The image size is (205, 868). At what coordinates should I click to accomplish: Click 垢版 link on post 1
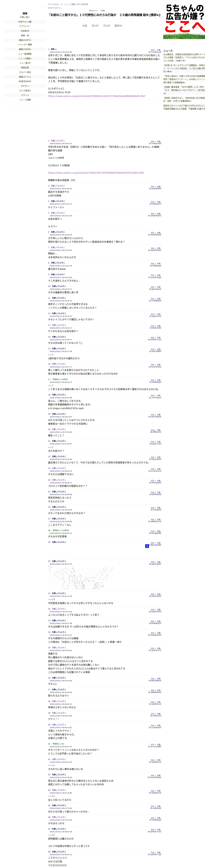[153, 50]
